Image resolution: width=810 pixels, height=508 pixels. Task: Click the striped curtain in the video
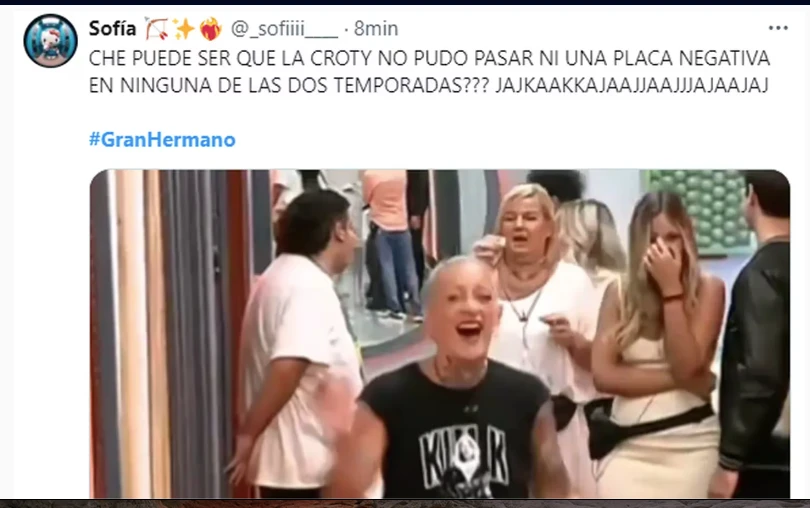click(169, 334)
